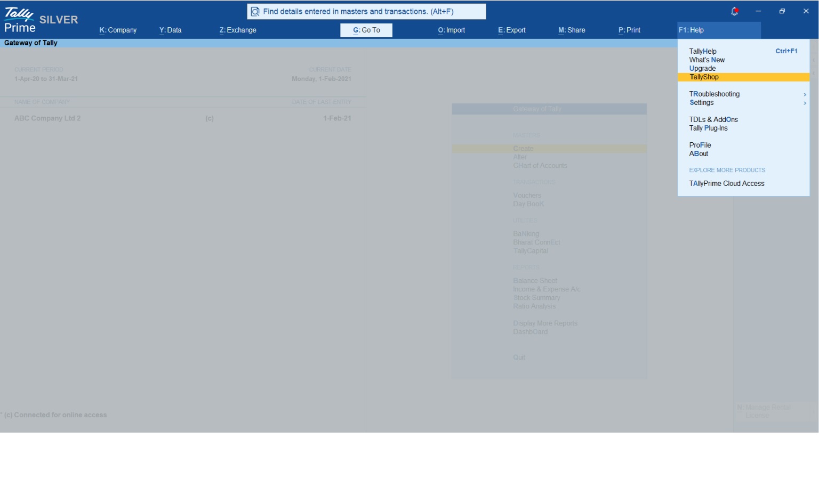819x504 pixels.
Task: Open CHart of Accounts
Action: 540,166
